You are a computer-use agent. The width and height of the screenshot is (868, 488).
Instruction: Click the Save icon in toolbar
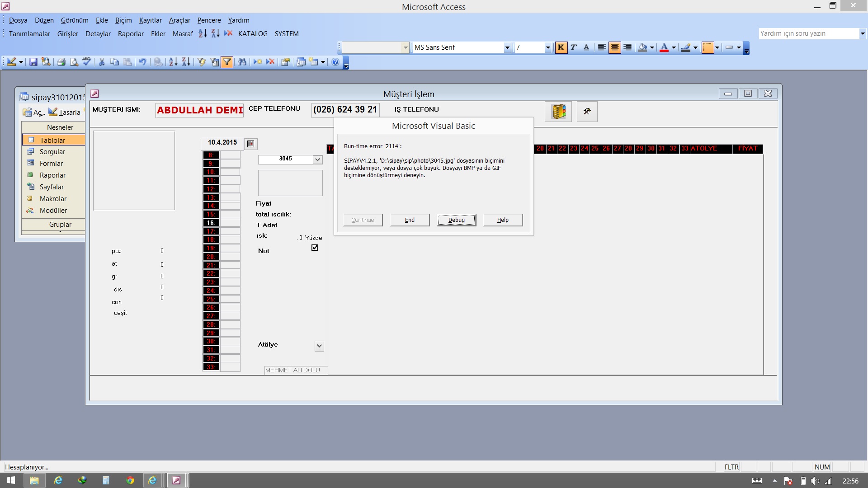33,62
